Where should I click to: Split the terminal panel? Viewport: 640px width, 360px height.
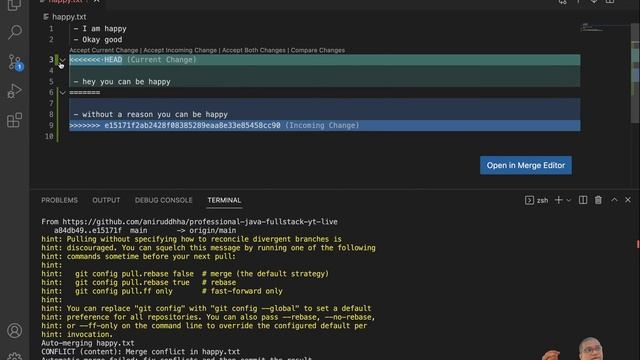(583, 200)
